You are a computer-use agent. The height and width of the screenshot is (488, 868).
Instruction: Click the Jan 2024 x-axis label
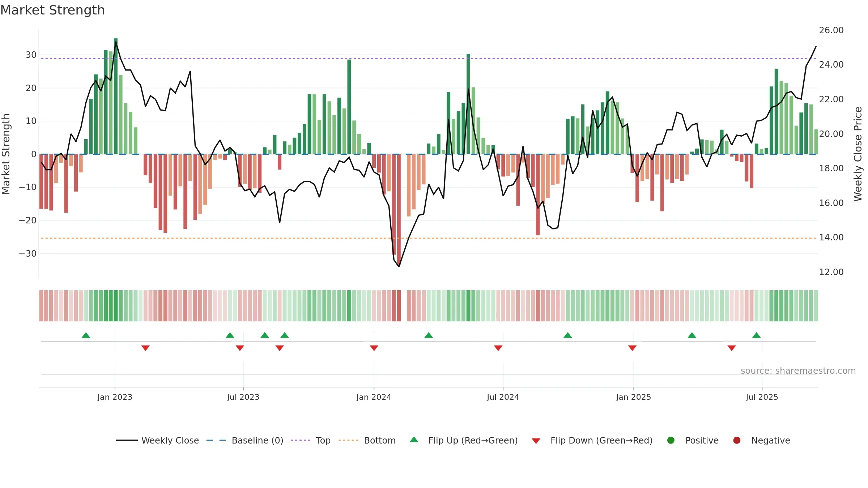coord(374,397)
